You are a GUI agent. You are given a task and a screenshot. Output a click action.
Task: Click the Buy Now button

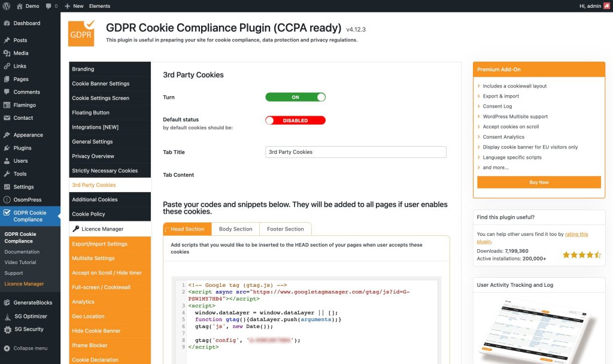539,182
